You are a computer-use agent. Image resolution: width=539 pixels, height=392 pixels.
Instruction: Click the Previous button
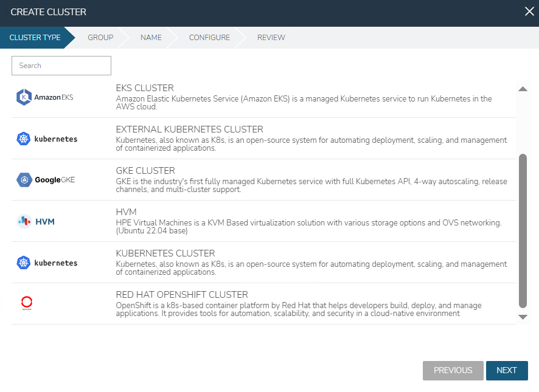click(x=453, y=370)
